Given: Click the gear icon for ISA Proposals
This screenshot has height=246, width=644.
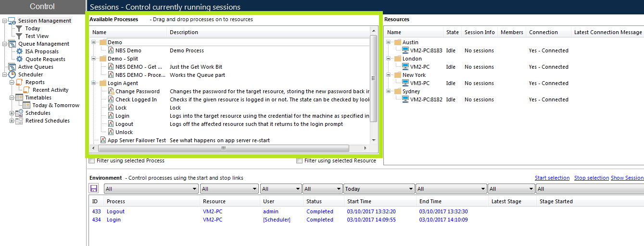Looking at the screenshot, I should tap(19, 51).
